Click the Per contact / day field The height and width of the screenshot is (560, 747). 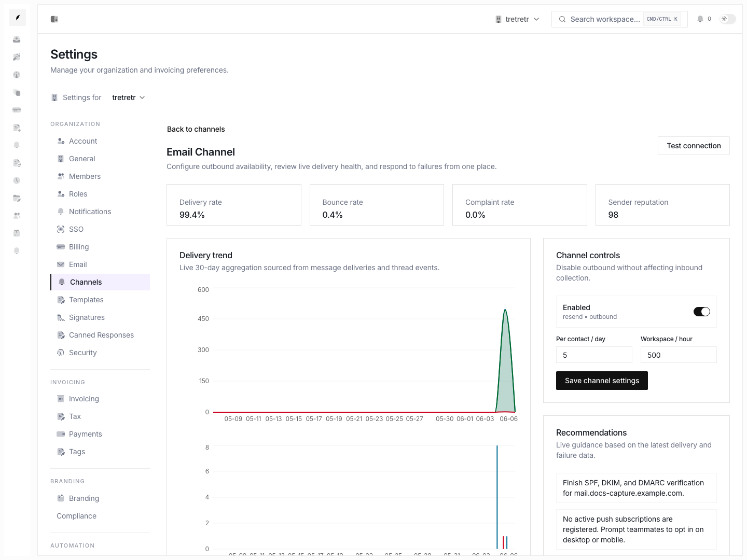pyautogui.click(x=594, y=355)
